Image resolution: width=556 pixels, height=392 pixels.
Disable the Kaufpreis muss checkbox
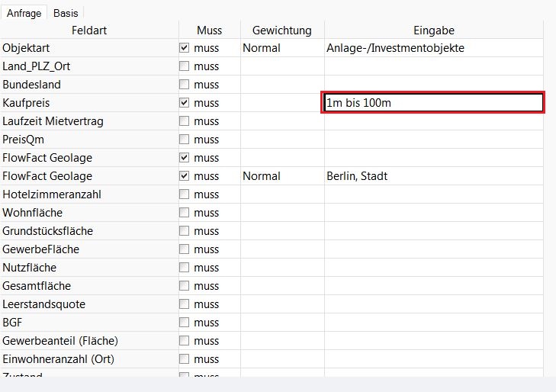coord(184,103)
